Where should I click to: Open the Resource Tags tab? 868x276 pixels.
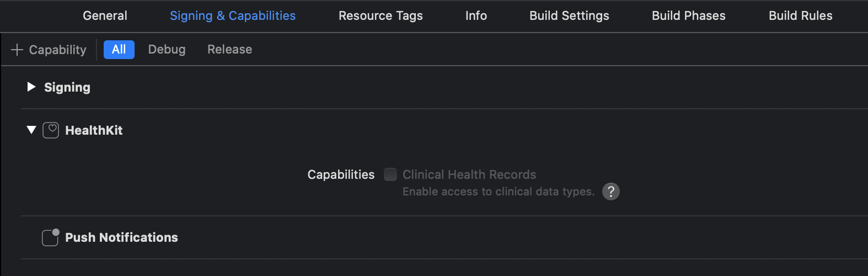(x=381, y=15)
